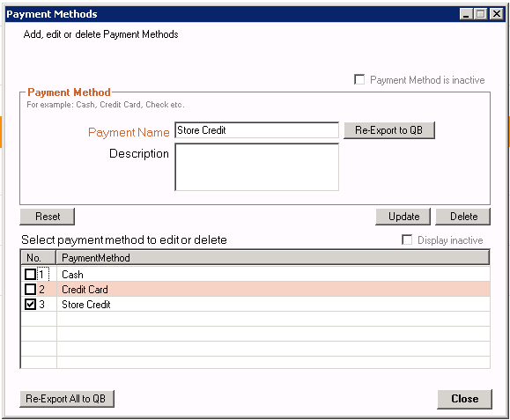Click Update to save the payment method
This screenshot has width=510, height=420.
[x=403, y=217]
